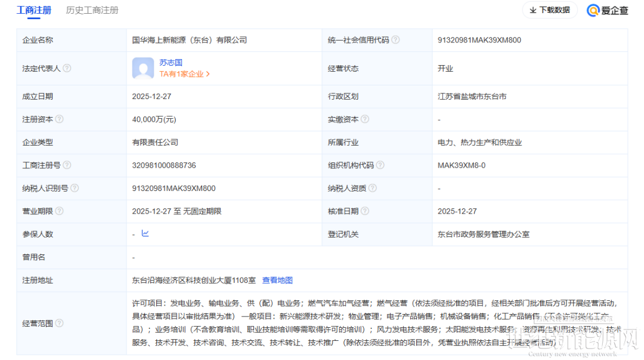The height and width of the screenshot is (360, 644).
Task: Switch to 历史工商注册 tab
Action: tap(92, 10)
